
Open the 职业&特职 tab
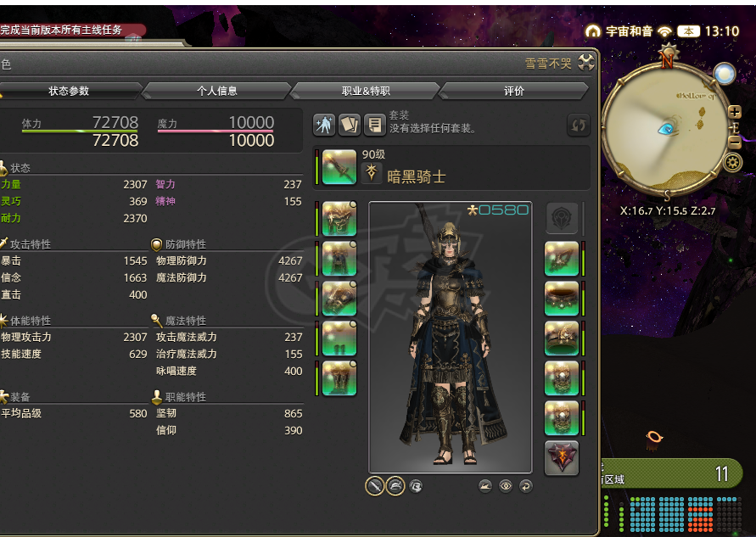[x=366, y=91]
